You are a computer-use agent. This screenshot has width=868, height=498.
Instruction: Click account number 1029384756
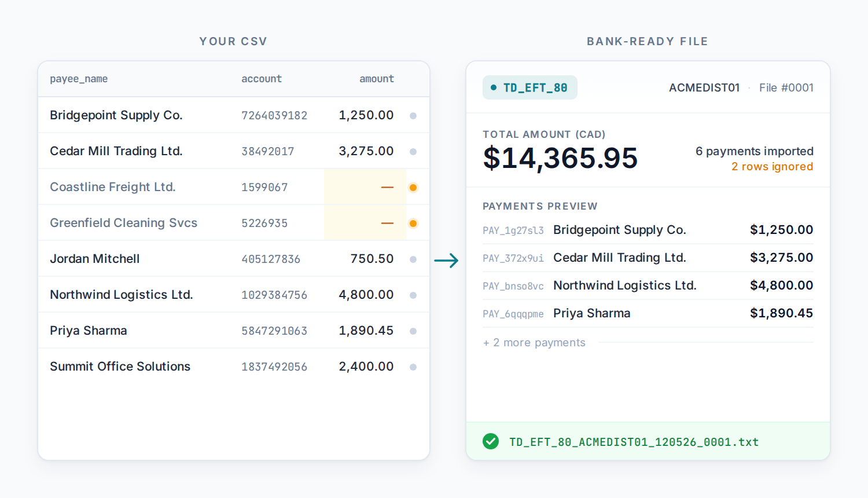point(274,295)
